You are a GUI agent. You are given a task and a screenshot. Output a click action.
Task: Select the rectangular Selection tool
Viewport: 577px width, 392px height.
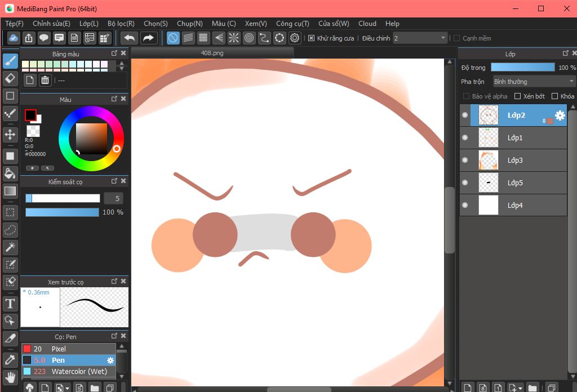(10, 212)
